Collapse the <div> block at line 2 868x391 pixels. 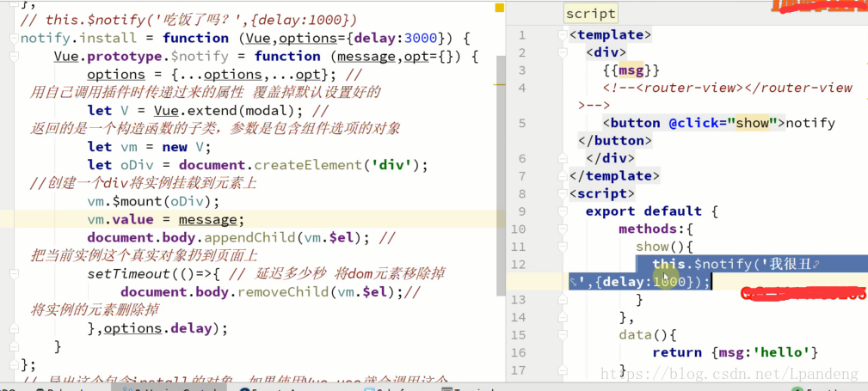tap(563, 53)
